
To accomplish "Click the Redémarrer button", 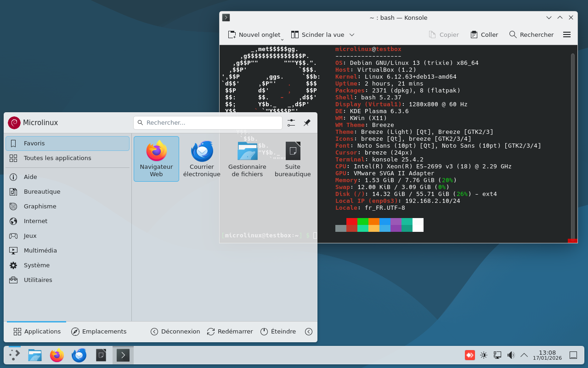I will pos(230,332).
